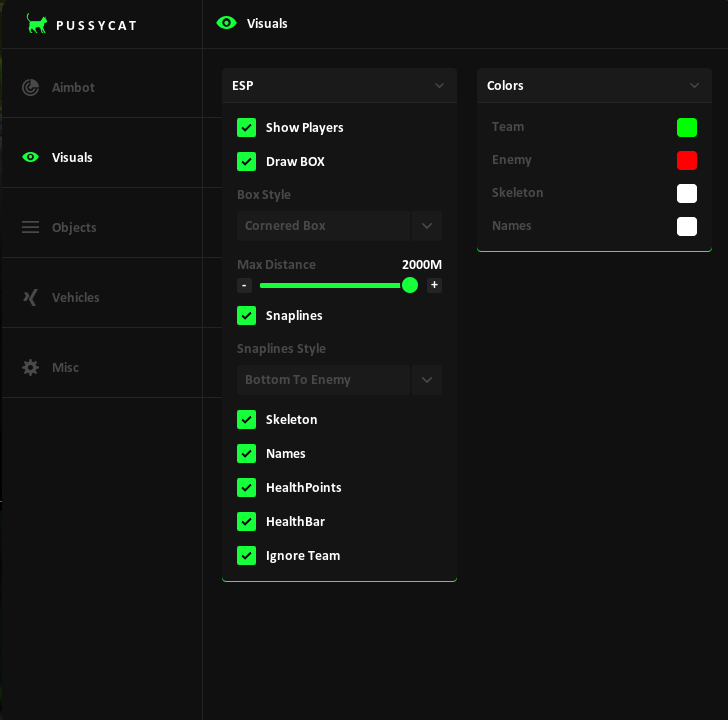Viewport: 728px width, 720px height.
Task: Open the Cornered Box style dropdown
Action: point(339,226)
